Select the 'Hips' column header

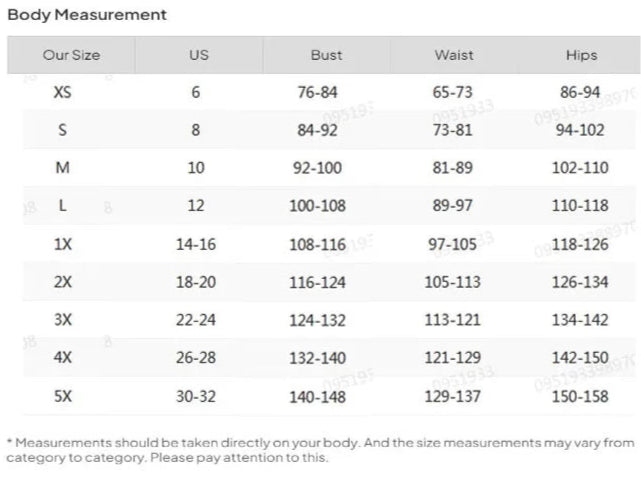pos(580,55)
